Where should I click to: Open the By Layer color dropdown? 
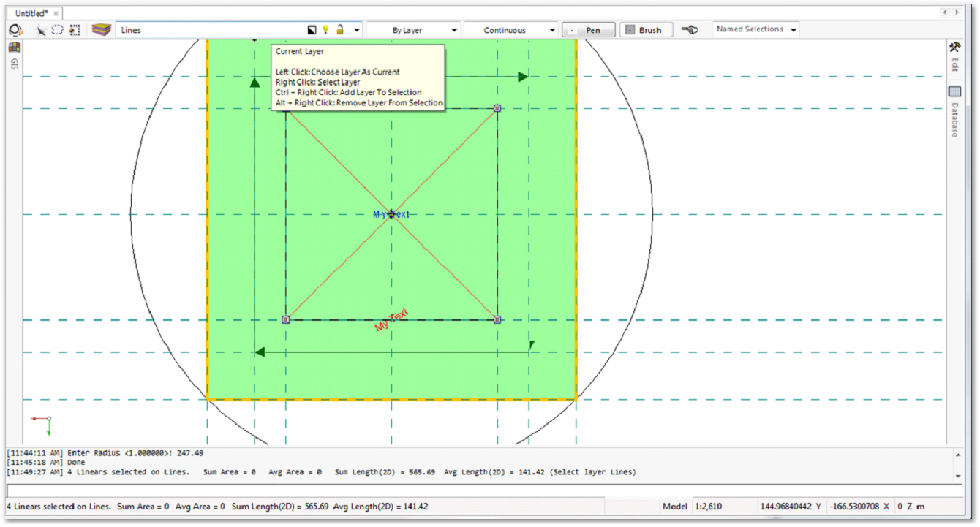click(x=413, y=30)
